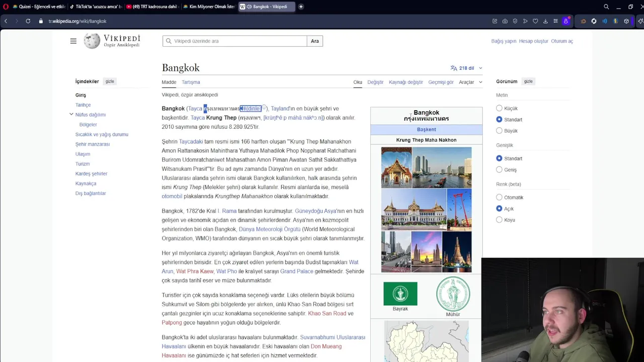This screenshot has height=362, width=644.
Task: Select Küçük text size
Action: point(499,108)
